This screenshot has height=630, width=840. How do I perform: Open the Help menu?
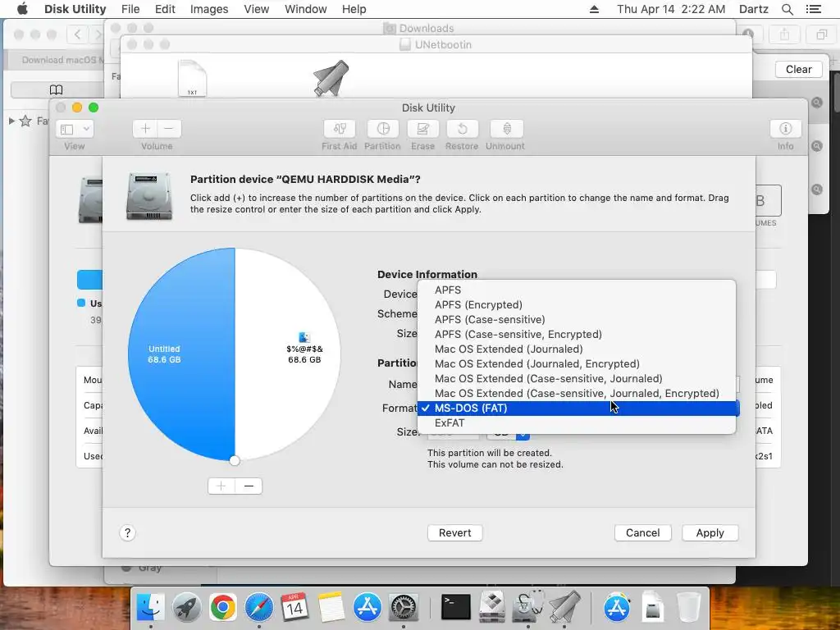click(354, 9)
